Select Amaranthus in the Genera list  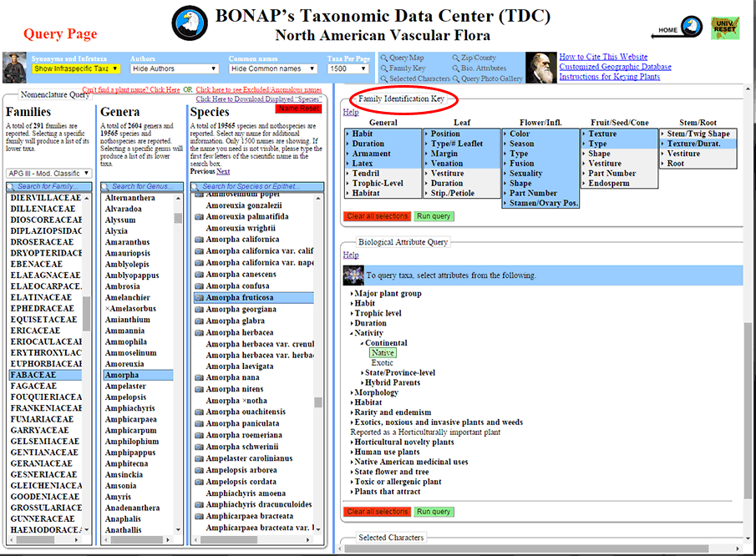127,242
